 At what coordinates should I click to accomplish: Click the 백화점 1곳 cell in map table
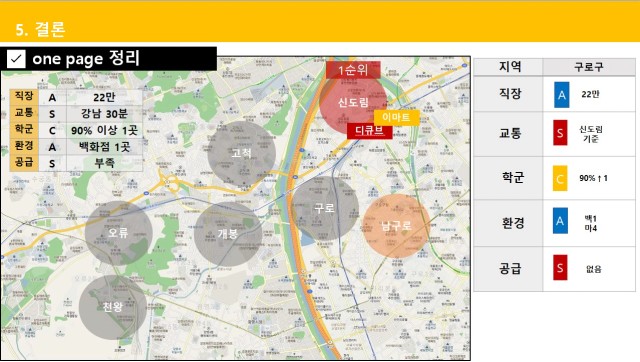click(x=104, y=147)
